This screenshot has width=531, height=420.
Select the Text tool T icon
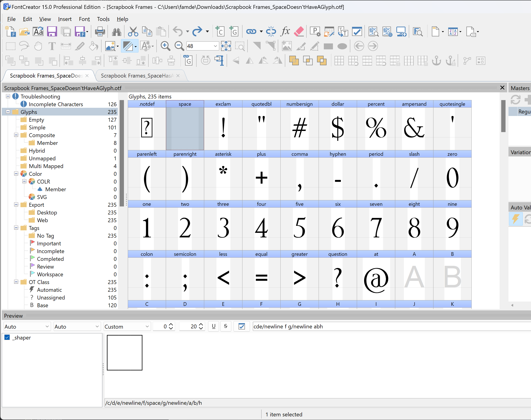(52, 46)
